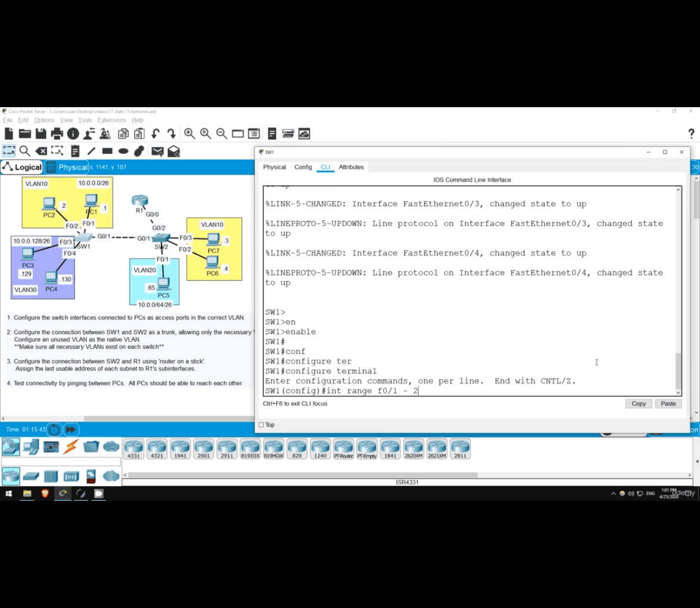Redo with the redo arrow icon
700x608 pixels.
[171, 133]
